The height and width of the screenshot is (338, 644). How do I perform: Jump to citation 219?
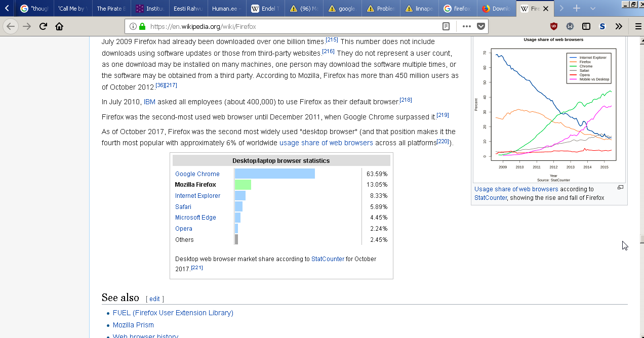pos(442,115)
